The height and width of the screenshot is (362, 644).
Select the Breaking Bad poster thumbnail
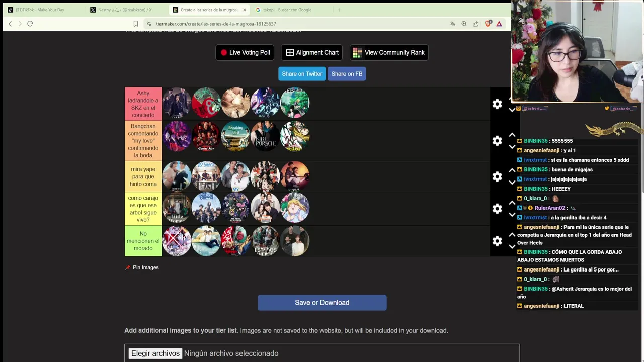pyautogui.click(x=235, y=136)
